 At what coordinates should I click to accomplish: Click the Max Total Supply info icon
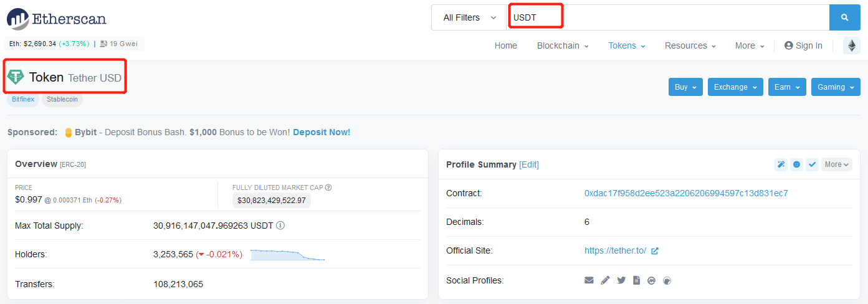tap(280, 226)
